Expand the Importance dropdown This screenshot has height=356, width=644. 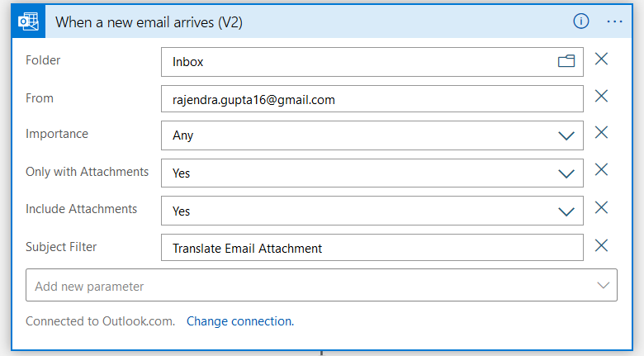pyautogui.click(x=566, y=135)
